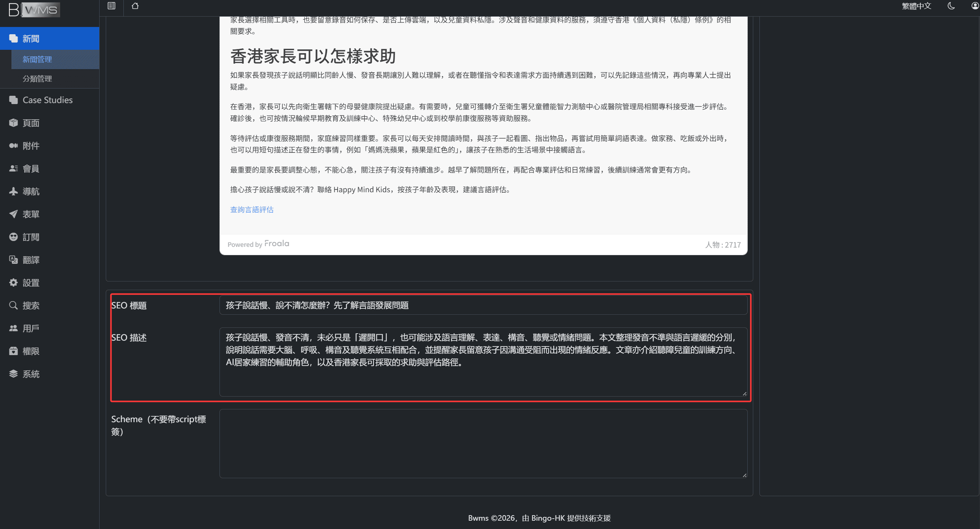
Task: Focus the Scheme textarea
Action: click(x=483, y=443)
